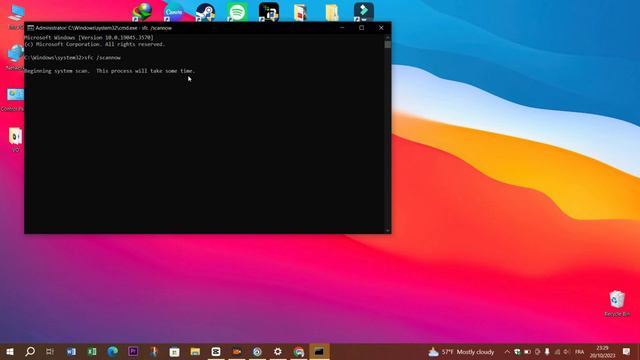Open the cmd window system menu icon

tap(30, 28)
